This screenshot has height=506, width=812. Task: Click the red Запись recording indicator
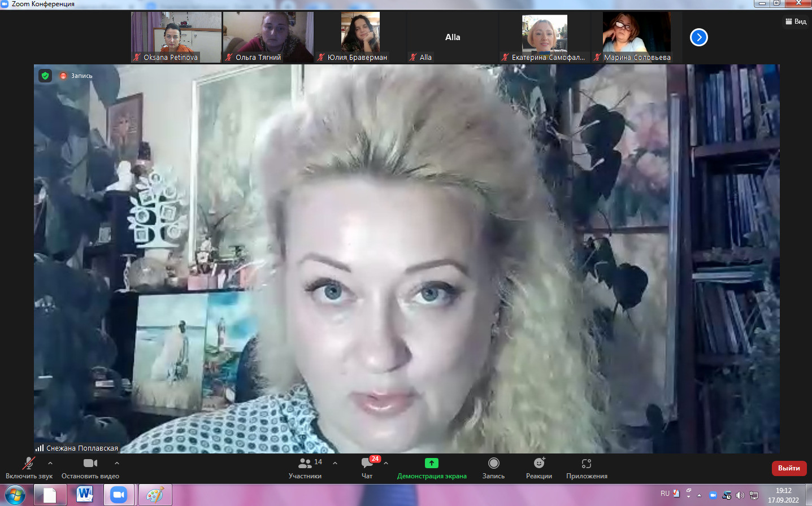coord(76,76)
